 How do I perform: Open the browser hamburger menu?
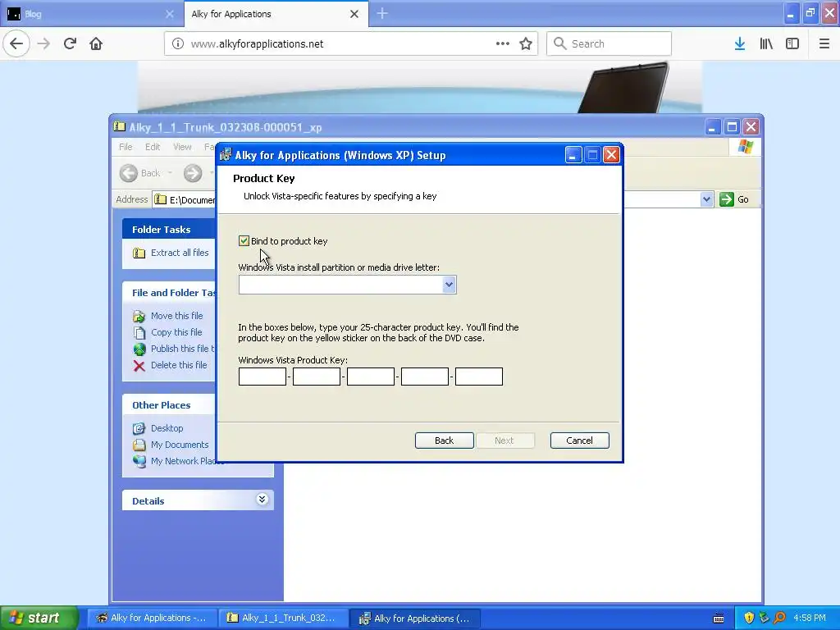[x=824, y=44]
